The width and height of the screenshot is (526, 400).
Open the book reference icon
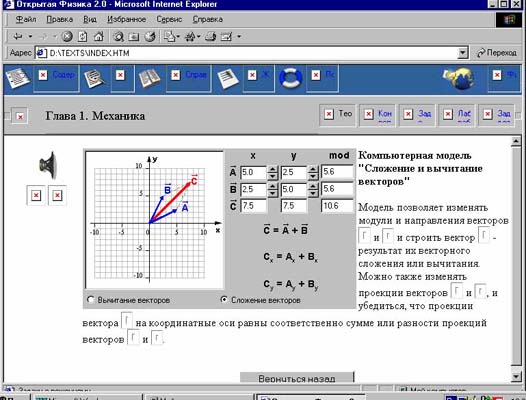coord(150,79)
